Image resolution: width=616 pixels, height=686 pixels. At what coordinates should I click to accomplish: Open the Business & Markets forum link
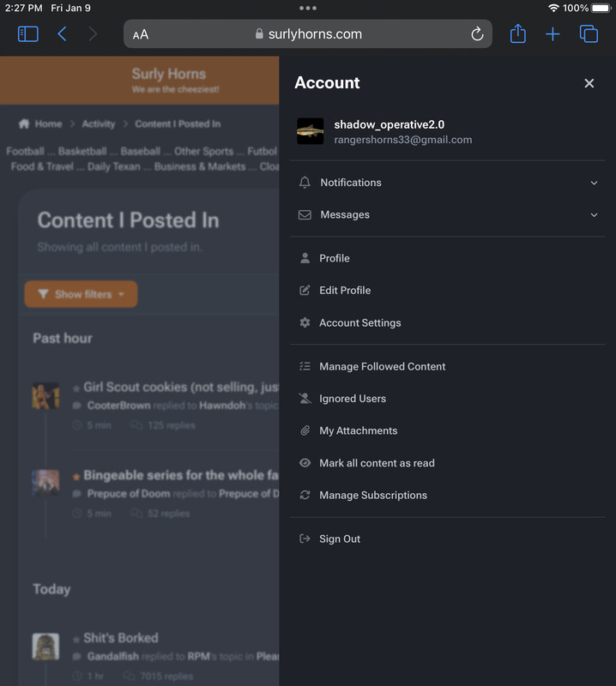point(200,166)
